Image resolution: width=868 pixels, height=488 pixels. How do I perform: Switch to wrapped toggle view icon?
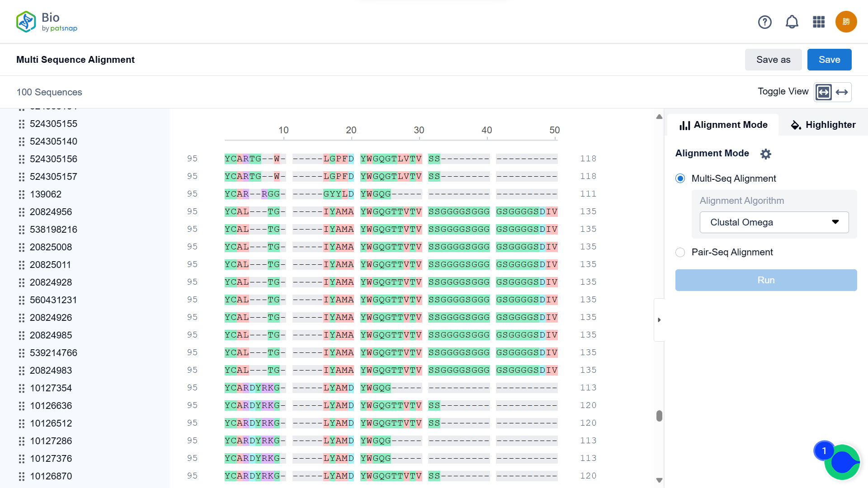[824, 92]
